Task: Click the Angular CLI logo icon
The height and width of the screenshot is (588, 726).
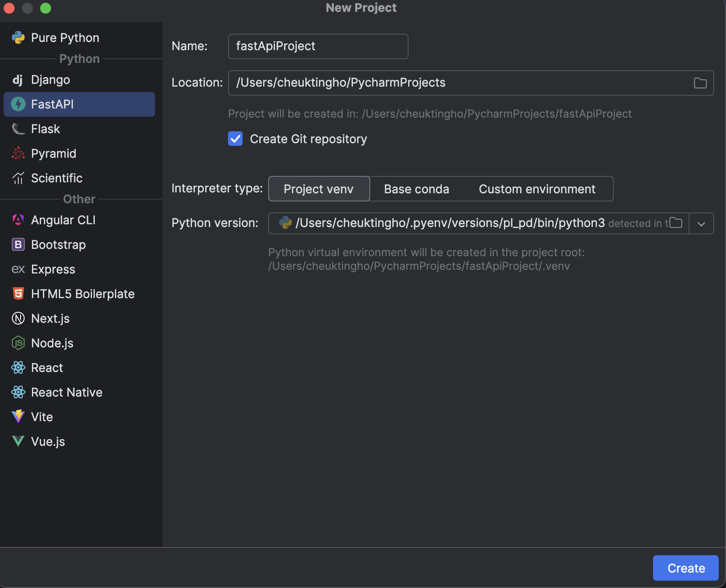Action: (x=18, y=220)
